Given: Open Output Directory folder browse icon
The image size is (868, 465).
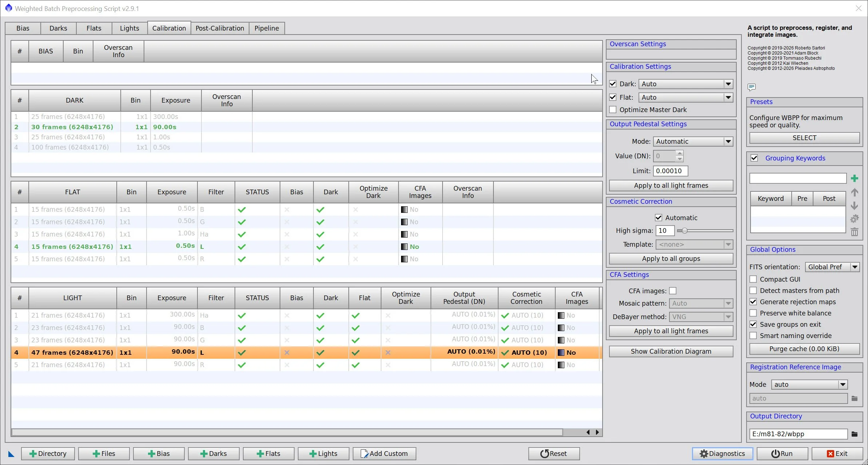Looking at the screenshot, I should (855, 434).
